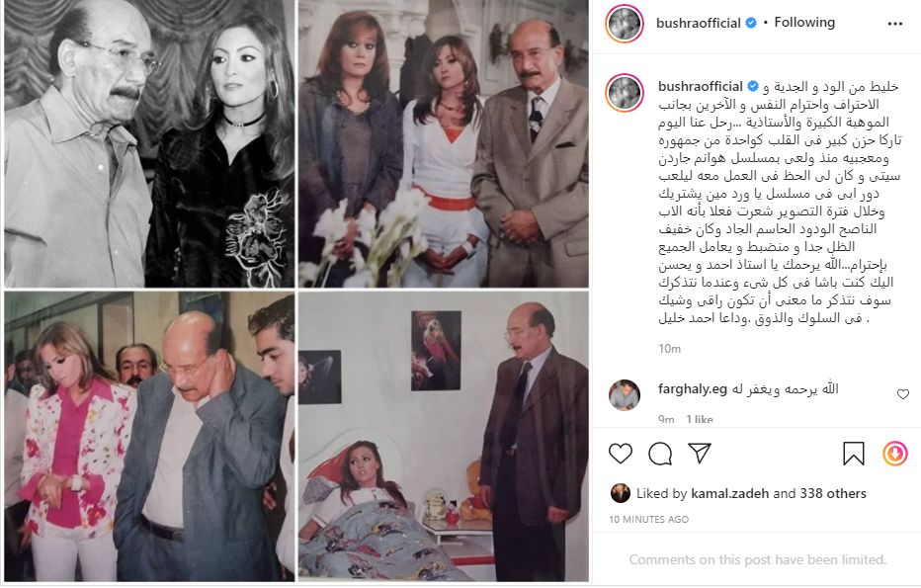Like farghaly.eg's comment with the heart
The width and height of the screenshot is (921, 588).
[x=903, y=394]
